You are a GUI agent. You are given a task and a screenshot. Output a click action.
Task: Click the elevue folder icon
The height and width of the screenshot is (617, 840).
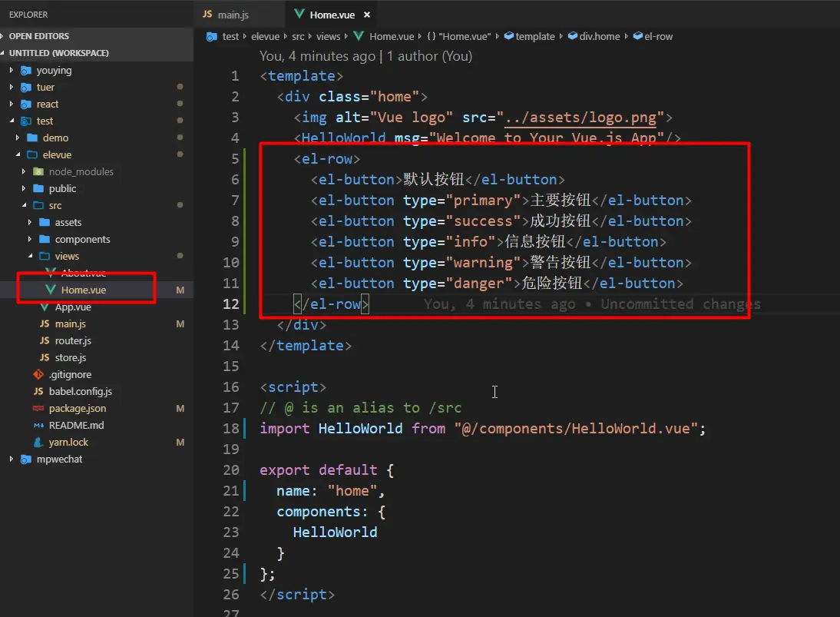(x=32, y=154)
